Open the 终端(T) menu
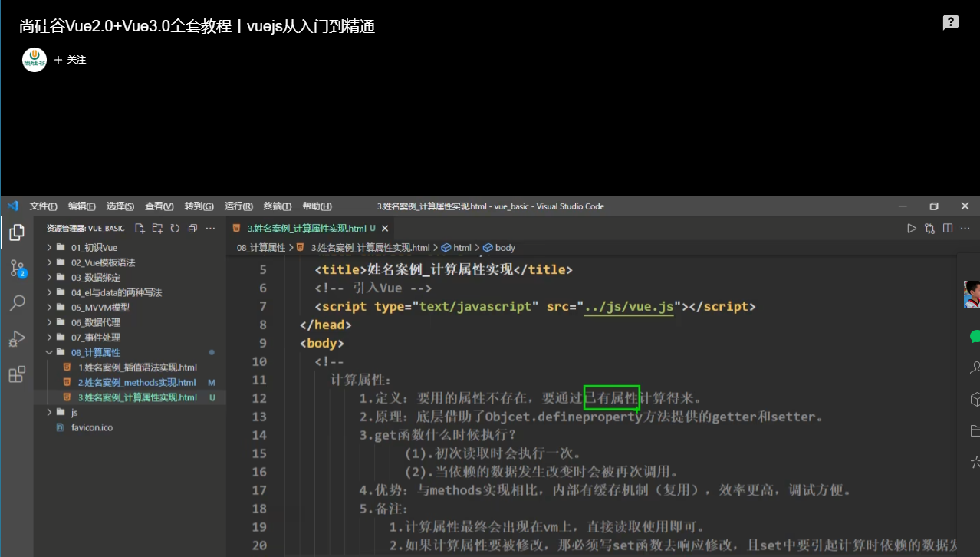980x557 pixels. (x=278, y=206)
